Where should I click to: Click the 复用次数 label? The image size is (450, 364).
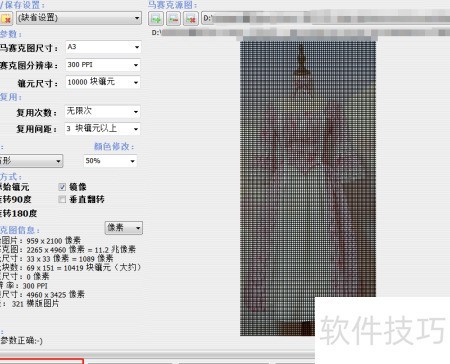coord(37,113)
